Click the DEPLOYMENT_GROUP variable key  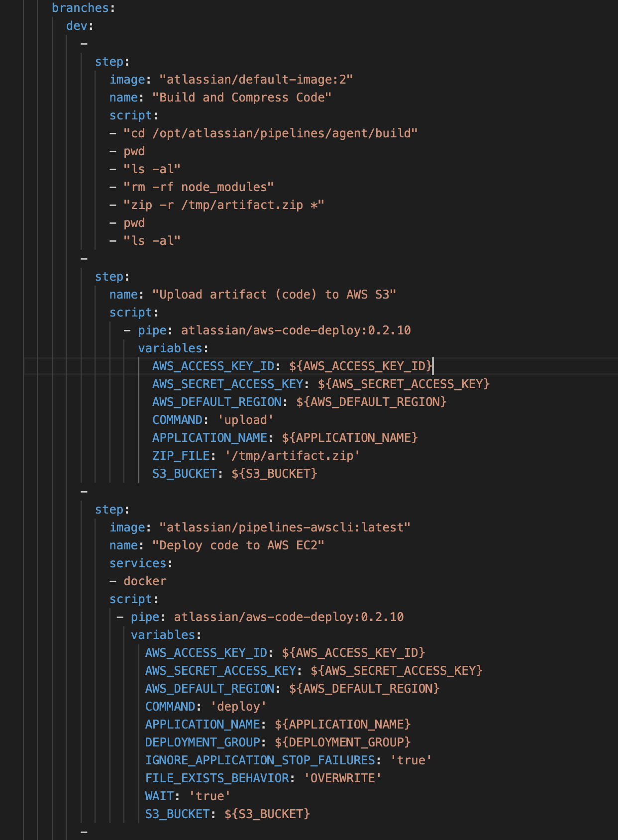203,742
